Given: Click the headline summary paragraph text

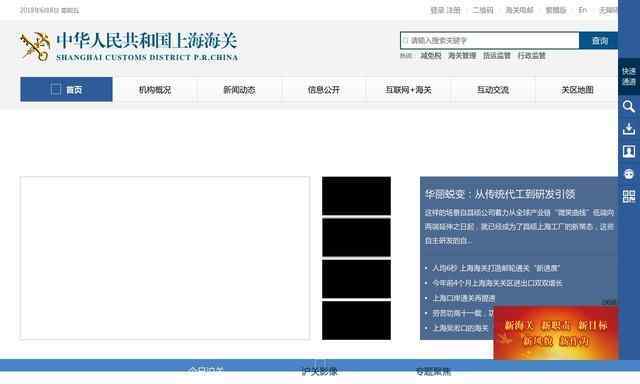Looking at the screenshot, I should coord(519,226).
